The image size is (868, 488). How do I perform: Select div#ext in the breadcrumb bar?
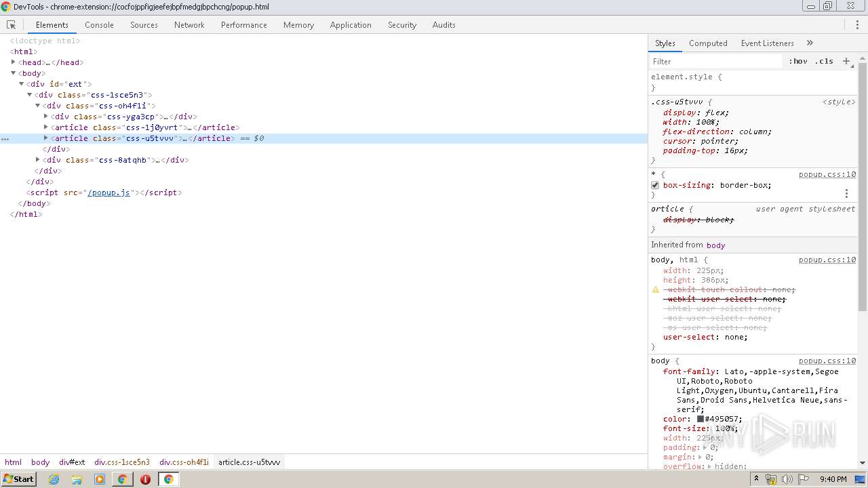click(72, 462)
